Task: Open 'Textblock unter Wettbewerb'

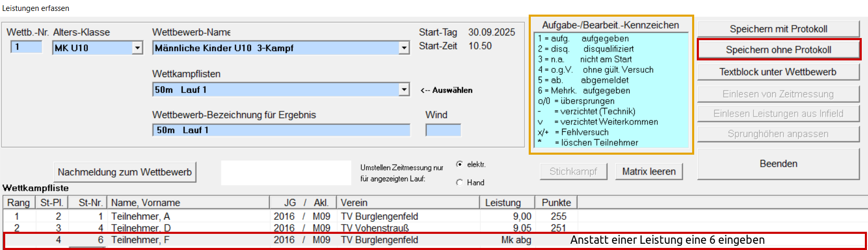Action: coord(778,72)
